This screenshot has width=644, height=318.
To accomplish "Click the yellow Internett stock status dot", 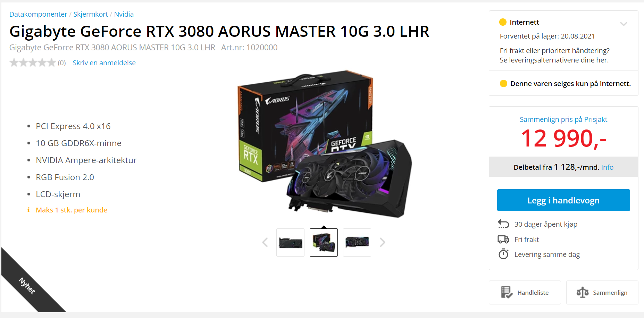I will [x=503, y=22].
